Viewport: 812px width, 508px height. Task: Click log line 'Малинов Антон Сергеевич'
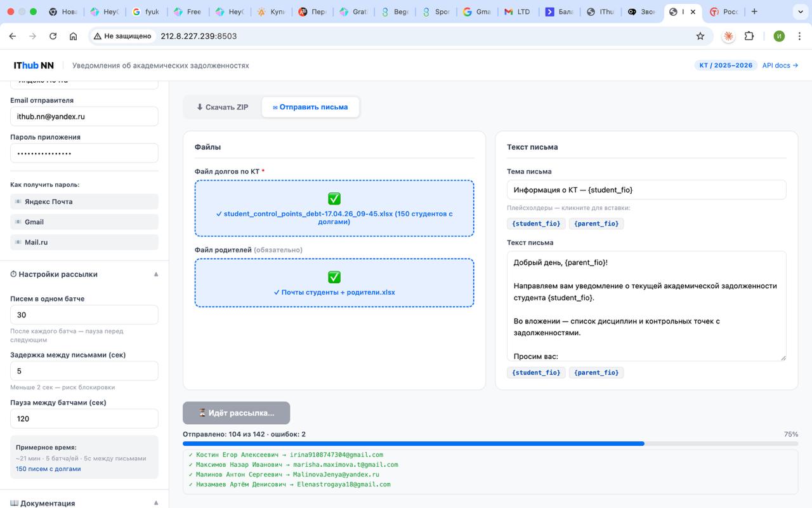[284, 474]
